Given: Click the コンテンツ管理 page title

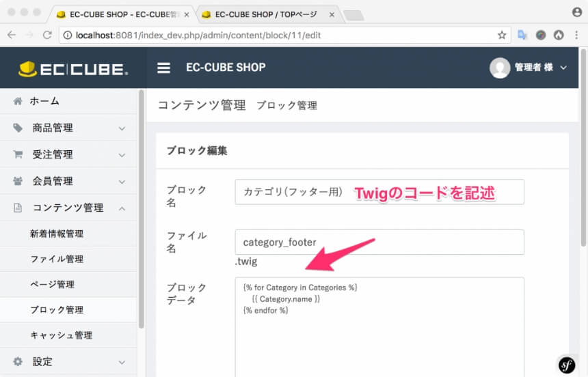Looking at the screenshot, I should pos(202,105).
